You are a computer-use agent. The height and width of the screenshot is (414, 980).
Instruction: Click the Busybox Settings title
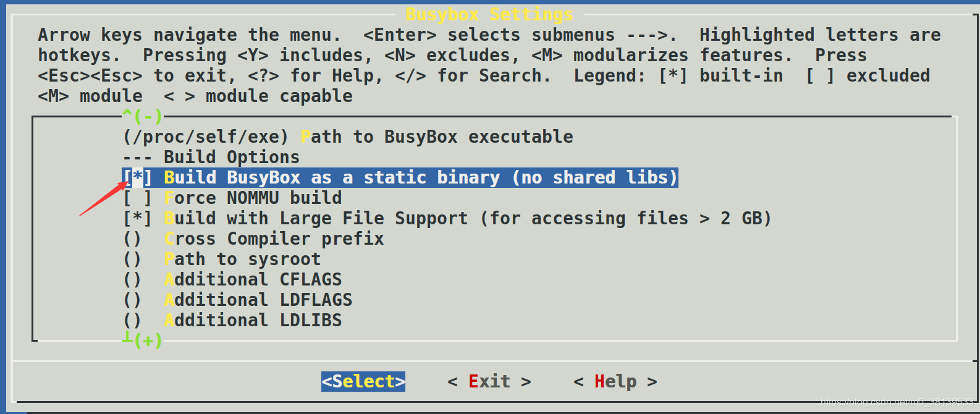point(489,14)
